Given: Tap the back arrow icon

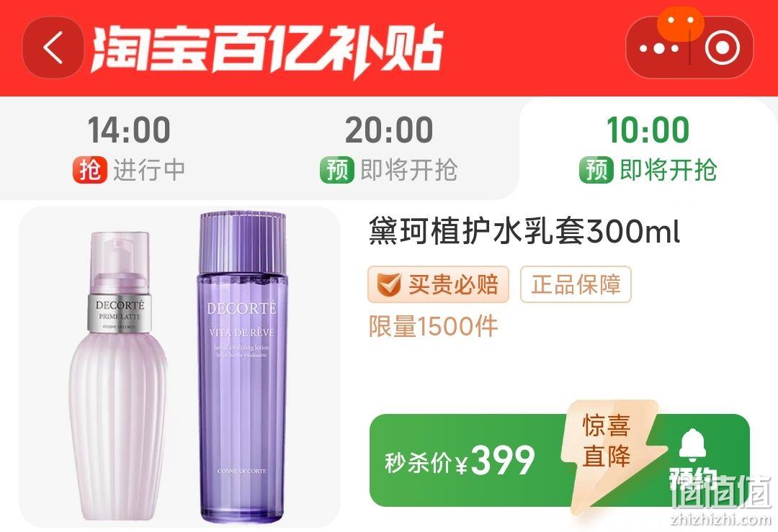Looking at the screenshot, I should pyautogui.click(x=53, y=48).
